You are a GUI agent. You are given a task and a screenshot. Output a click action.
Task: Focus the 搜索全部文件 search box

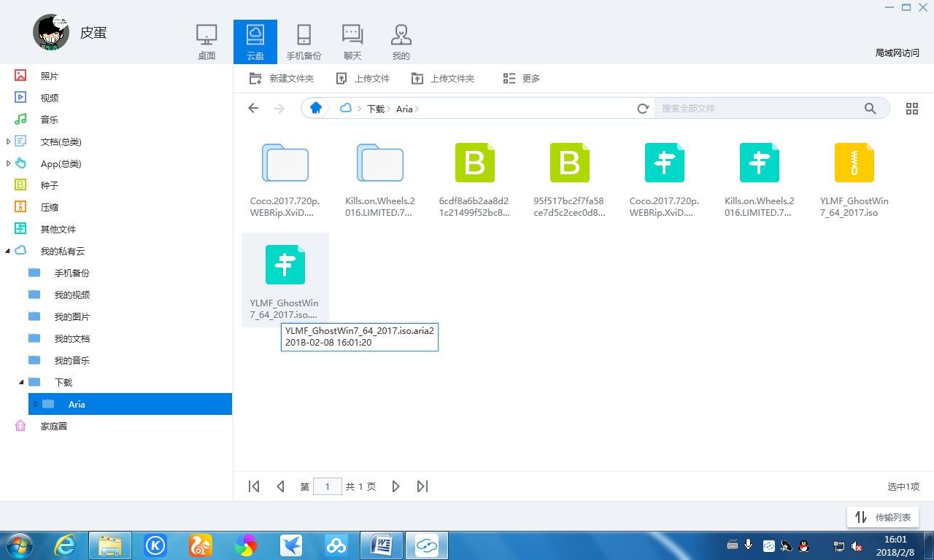[759, 108]
